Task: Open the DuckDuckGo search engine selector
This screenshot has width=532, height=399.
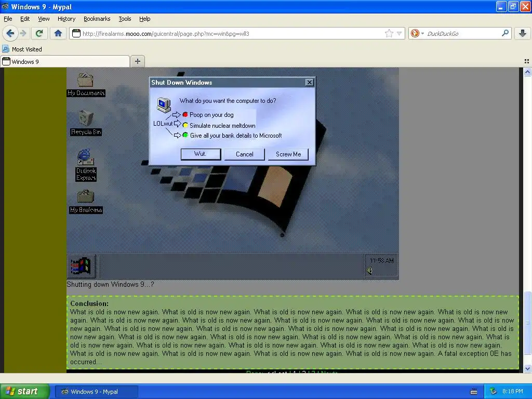Action: tap(417, 33)
